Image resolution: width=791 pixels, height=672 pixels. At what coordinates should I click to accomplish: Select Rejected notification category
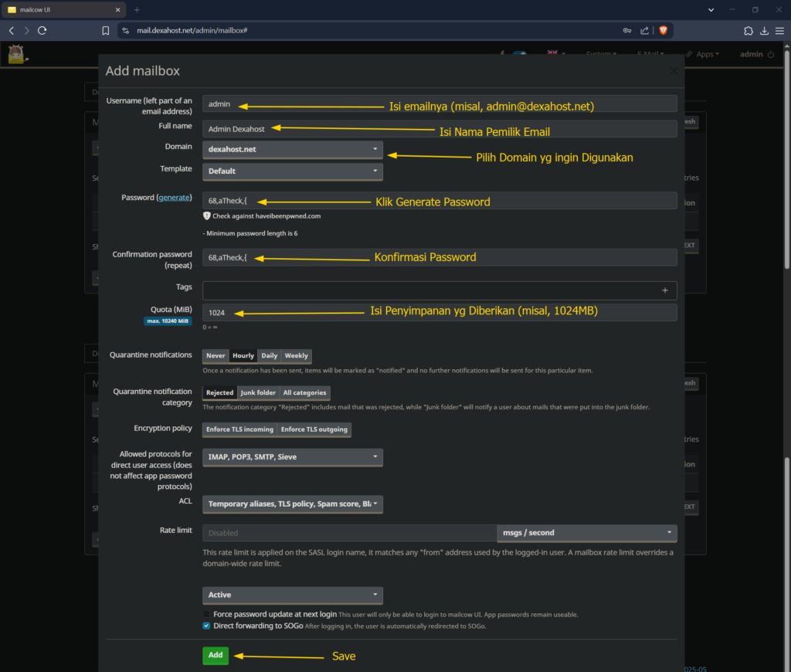219,392
